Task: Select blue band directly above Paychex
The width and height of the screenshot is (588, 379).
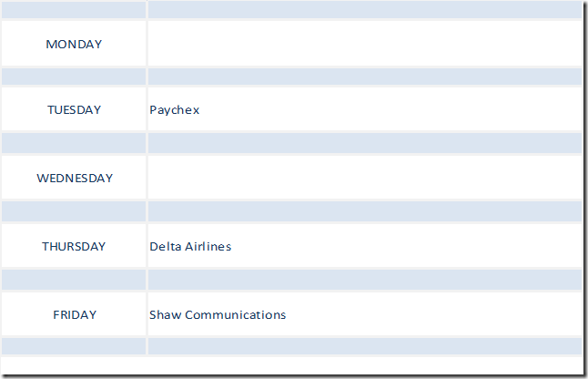Action: point(364,77)
